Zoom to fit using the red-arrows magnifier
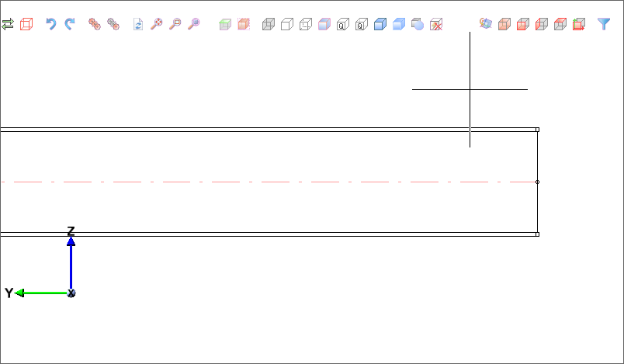Image resolution: width=624 pixels, height=364 pixels. (x=157, y=24)
